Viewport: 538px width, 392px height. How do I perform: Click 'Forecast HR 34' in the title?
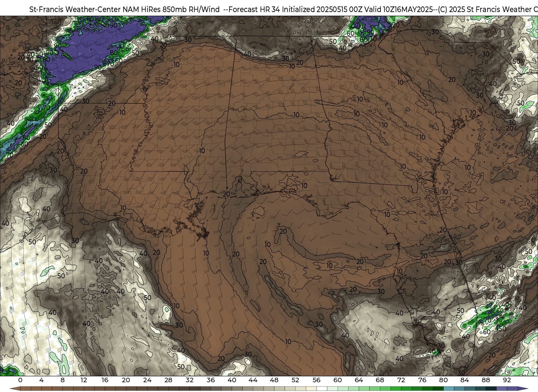pyautogui.click(x=254, y=10)
